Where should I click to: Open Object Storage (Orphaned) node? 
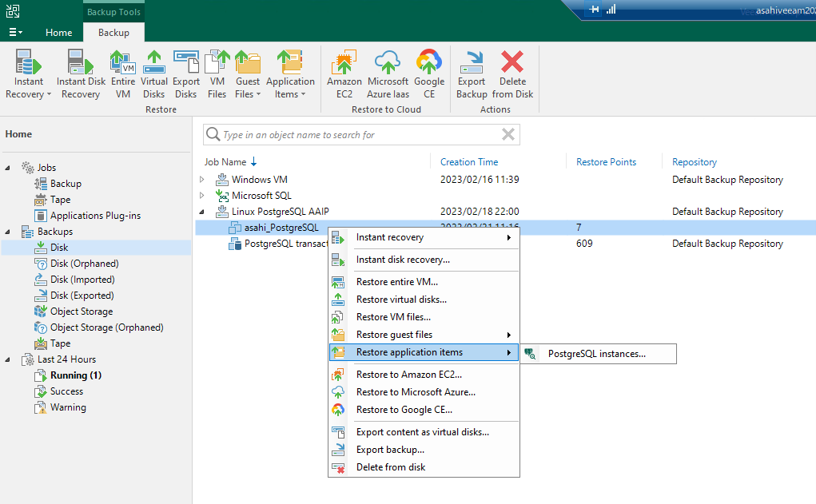tap(106, 327)
